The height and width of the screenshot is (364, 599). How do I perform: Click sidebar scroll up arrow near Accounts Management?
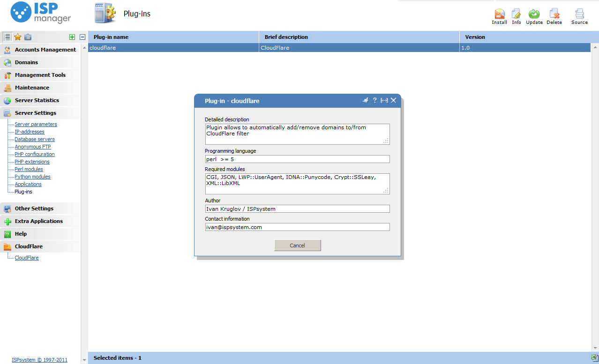click(84, 47)
